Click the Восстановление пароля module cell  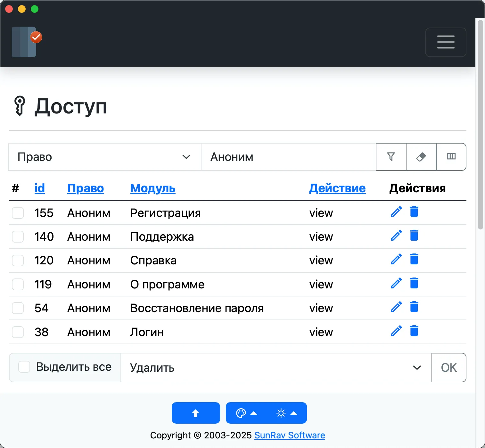pos(197,308)
